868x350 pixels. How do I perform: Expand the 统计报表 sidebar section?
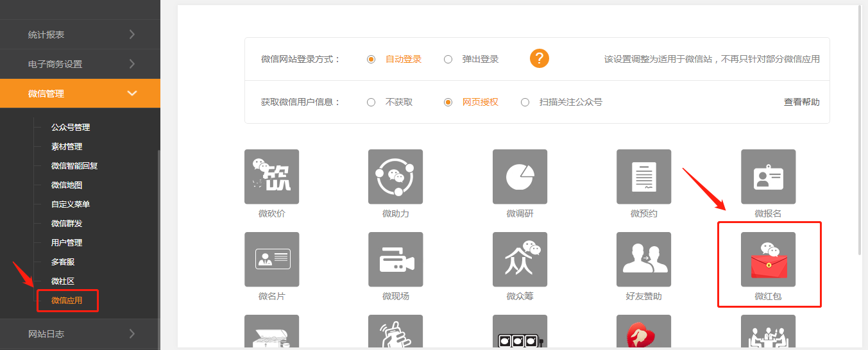[80, 35]
